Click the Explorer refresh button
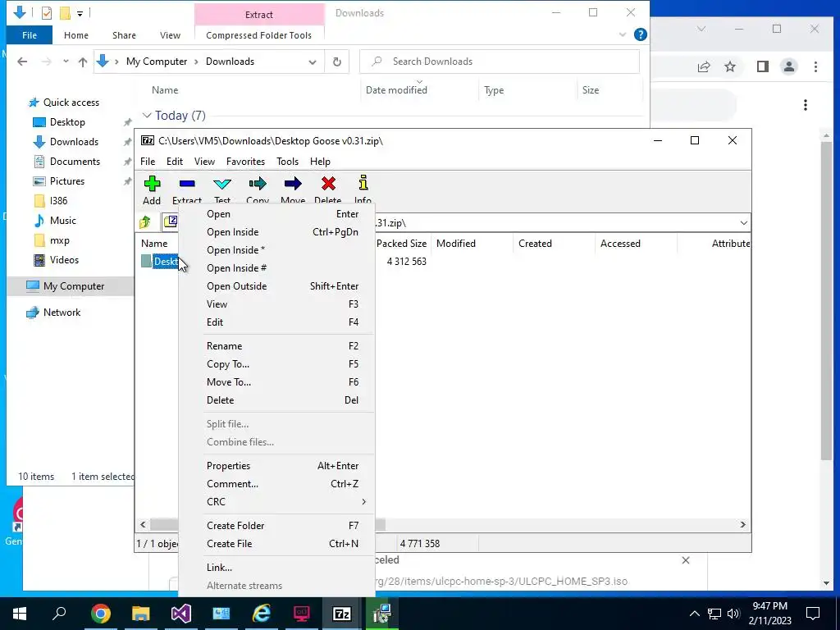Viewport: 840px width, 630px height. click(x=337, y=62)
